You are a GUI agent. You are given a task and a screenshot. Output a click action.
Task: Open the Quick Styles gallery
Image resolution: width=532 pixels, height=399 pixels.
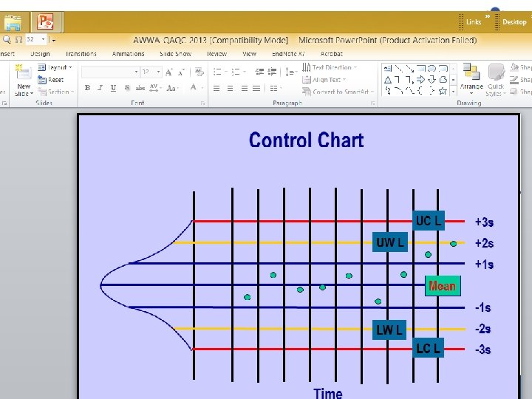[x=496, y=81]
